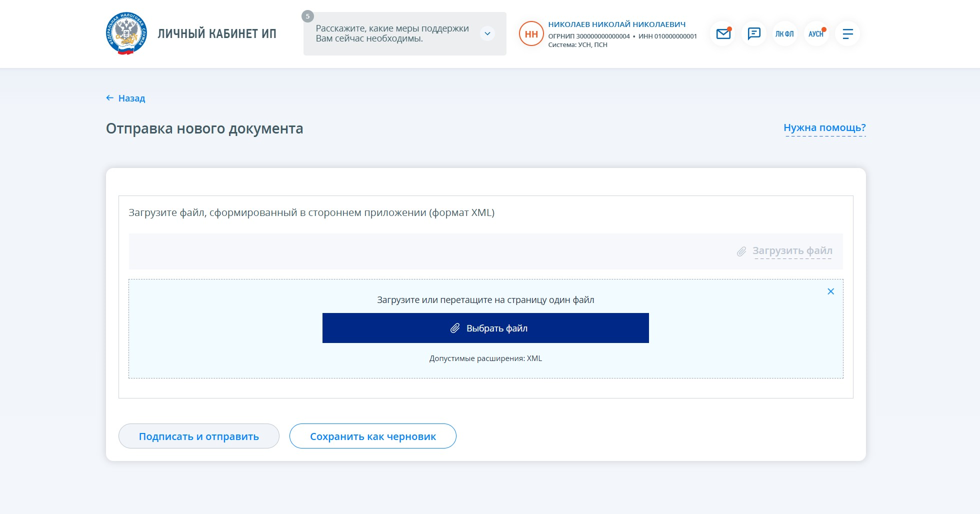
Task: Click the text Загрузите или перетащите на страницу
Action: click(485, 300)
